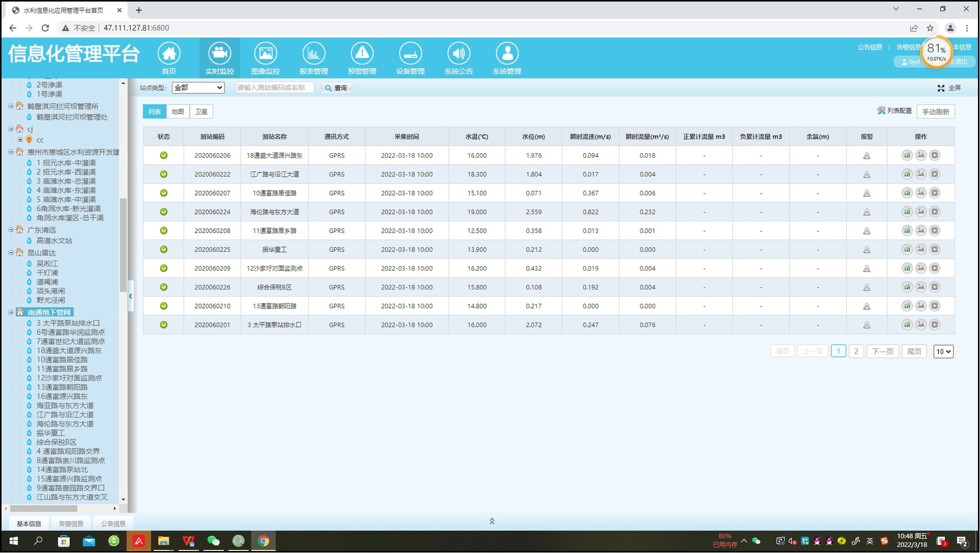Open the 设备管理 device management icon
The image size is (980, 553).
point(410,54)
